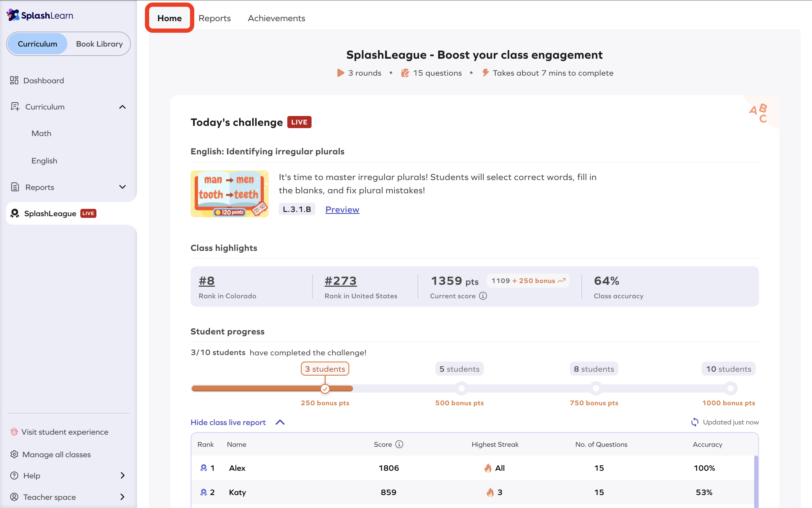The height and width of the screenshot is (508, 812).
Task: Click the 64% class accuracy value
Action: (607, 281)
